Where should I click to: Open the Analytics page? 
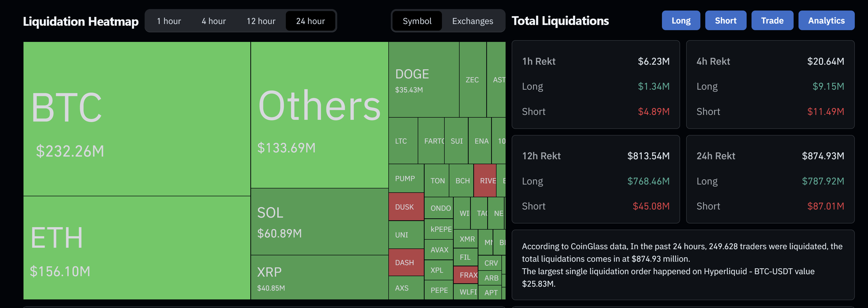826,20
